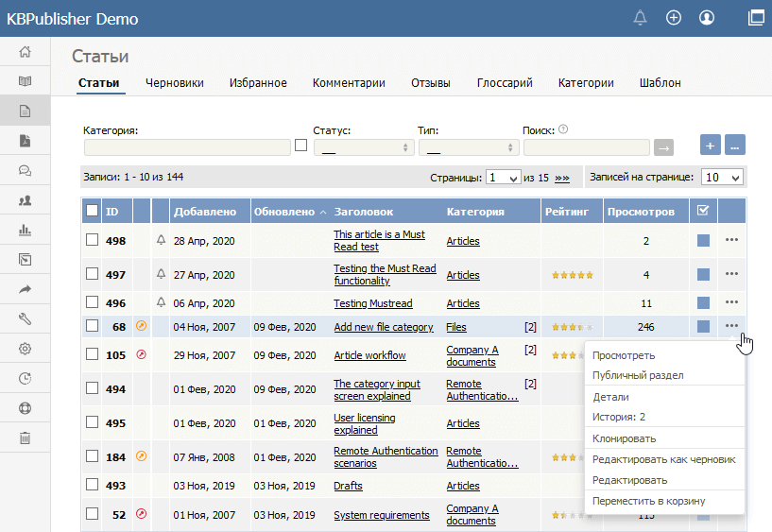
Task: Open the Home icon in sidebar
Action: click(26, 51)
